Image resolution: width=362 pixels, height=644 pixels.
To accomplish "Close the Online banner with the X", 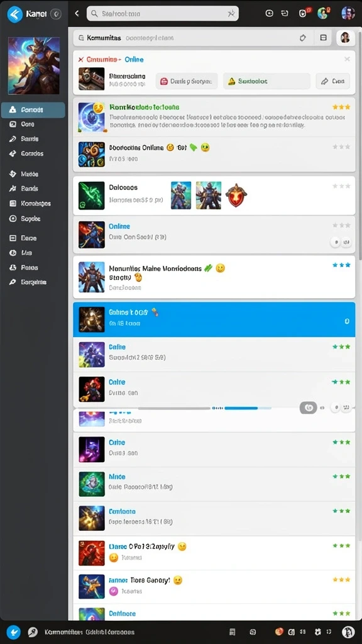I will (x=347, y=59).
